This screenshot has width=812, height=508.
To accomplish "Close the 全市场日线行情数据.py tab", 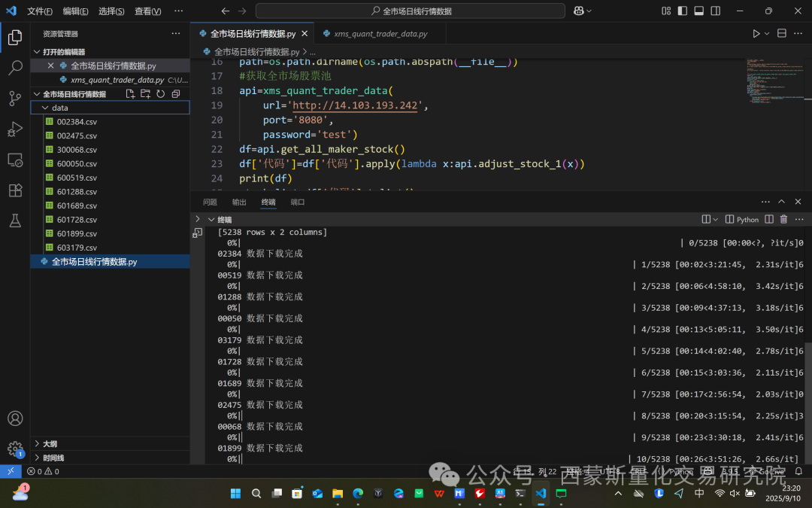I will tap(304, 34).
